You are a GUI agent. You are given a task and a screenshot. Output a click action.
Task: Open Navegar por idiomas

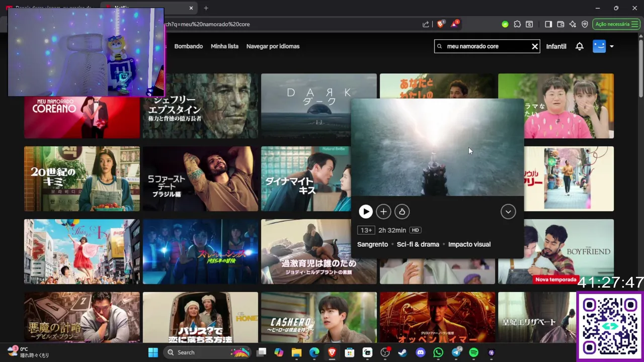tap(273, 46)
